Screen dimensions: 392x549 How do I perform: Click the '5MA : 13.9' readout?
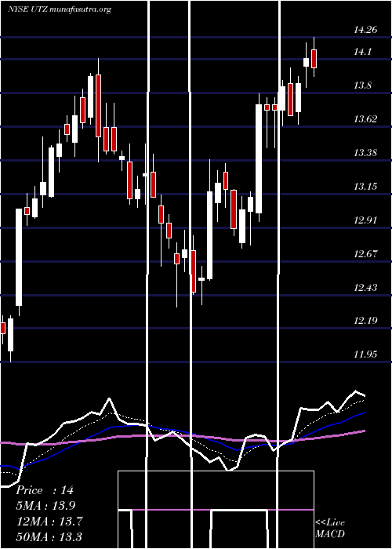[46, 506]
